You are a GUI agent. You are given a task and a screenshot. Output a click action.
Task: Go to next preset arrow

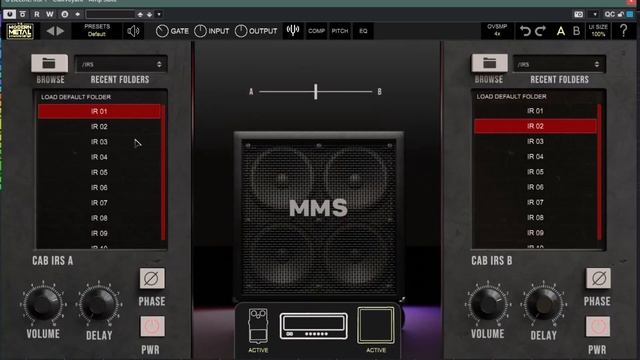pos(60,31)
